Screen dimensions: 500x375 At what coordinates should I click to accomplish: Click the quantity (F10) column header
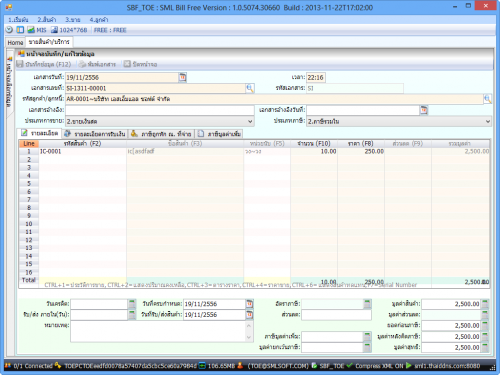click(x=314, y=143)
